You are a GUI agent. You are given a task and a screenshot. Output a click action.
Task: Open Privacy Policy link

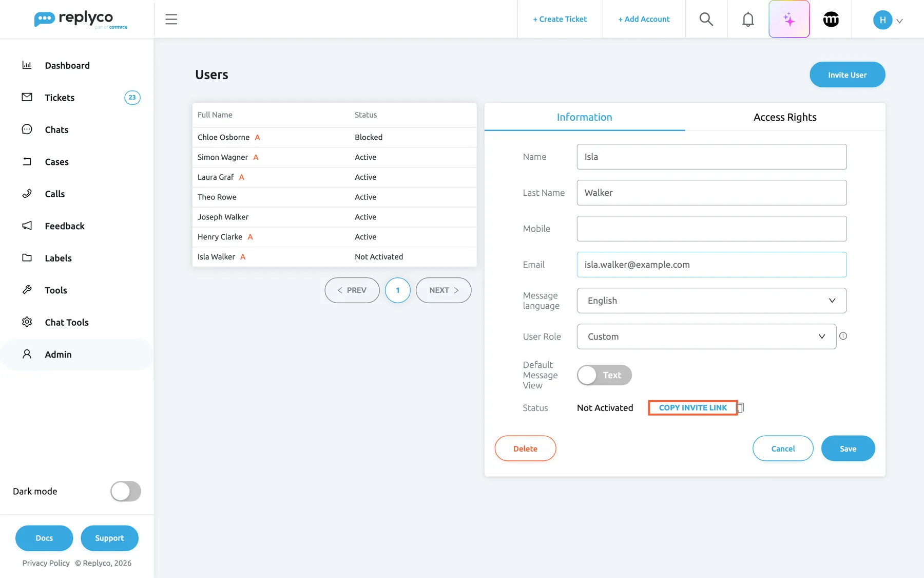pos(46,563)
